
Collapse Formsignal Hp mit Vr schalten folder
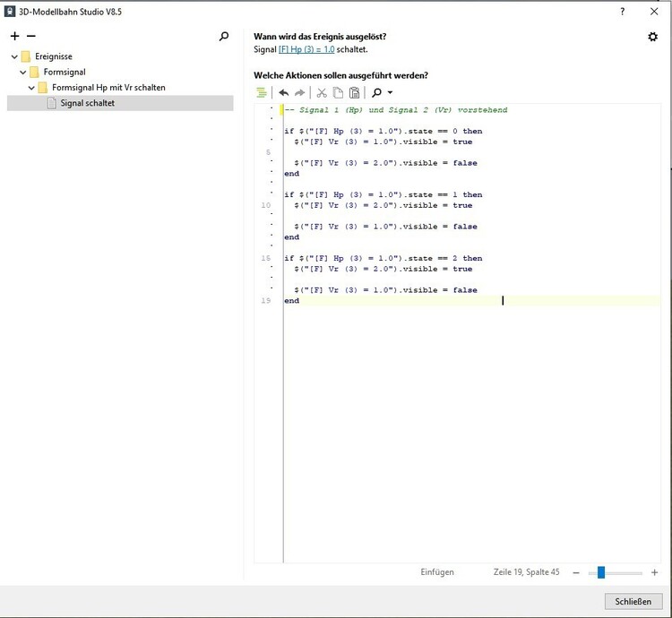(31, 88)
